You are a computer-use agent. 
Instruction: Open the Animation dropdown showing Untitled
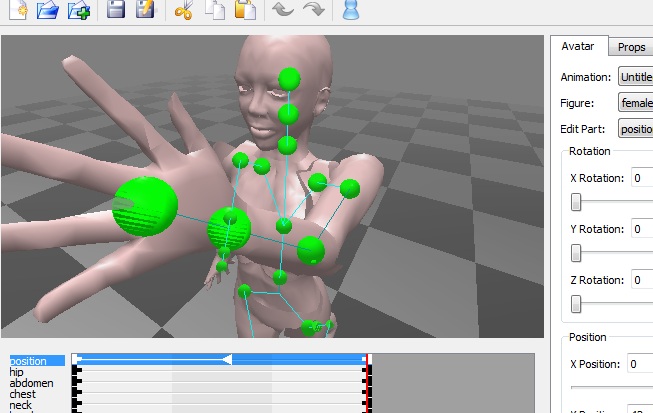pos(636,77)
